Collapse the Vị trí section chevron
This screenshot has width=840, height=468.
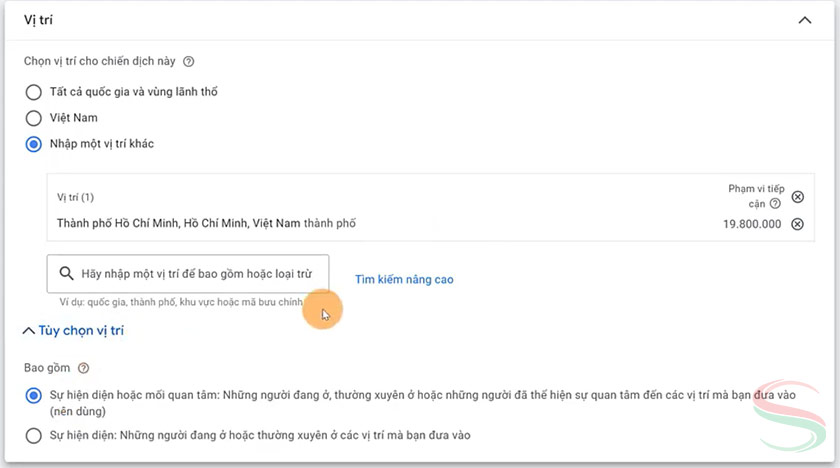click(804, 19)
